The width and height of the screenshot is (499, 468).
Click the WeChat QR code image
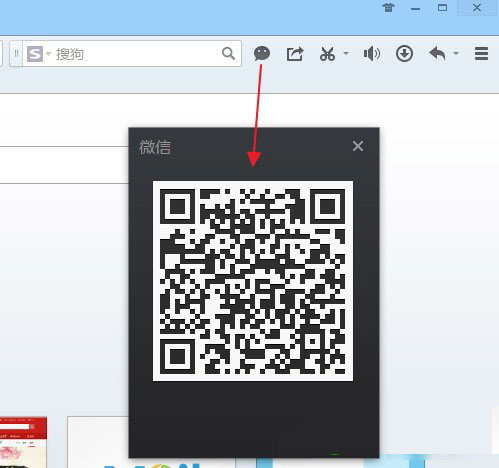253,281
